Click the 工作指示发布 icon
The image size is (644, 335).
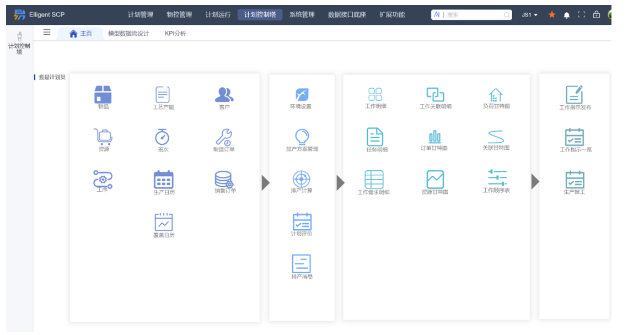(575, 94)
